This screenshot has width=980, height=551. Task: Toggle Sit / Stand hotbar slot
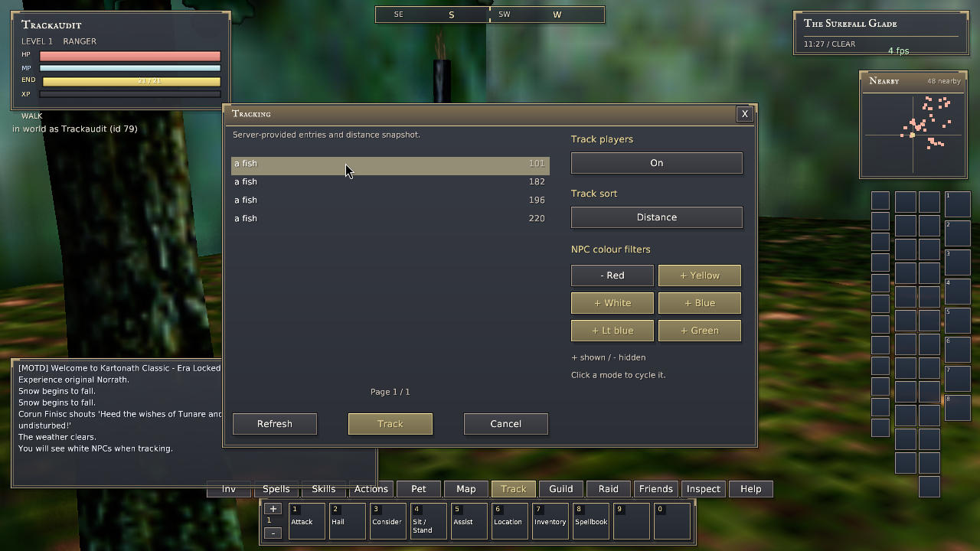tap(429, 521)
